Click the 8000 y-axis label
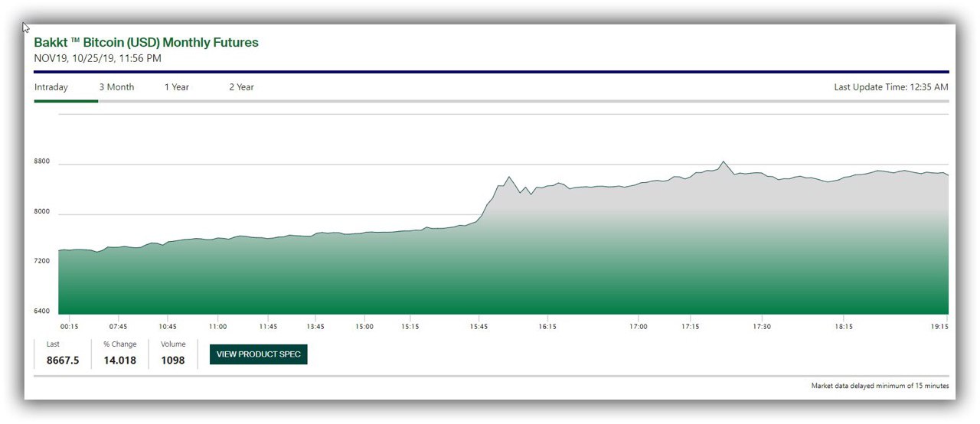The height and width of the screenshot is (424, 980). pos(42,211)
